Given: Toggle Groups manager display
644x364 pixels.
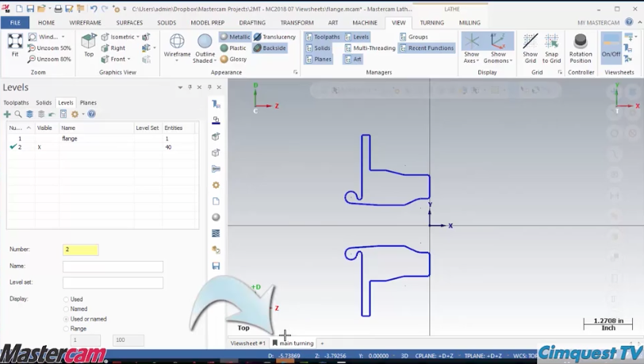Looking at the screenshot, I should point(413,37).
